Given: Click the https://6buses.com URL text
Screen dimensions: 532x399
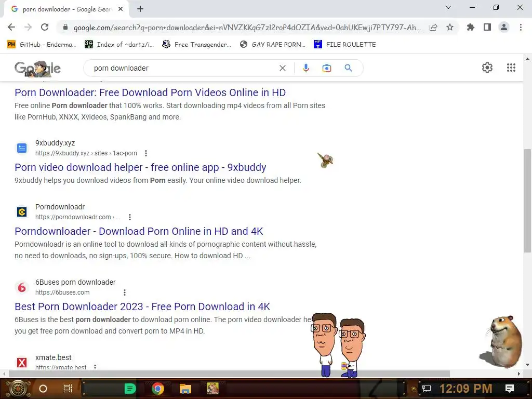Looking at the screenshot, I should (62, 292).
